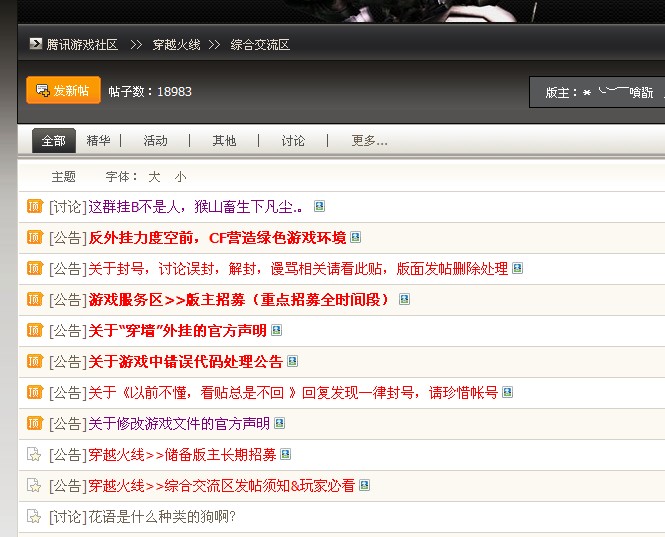Open post 花语是什么种类的狗啊?
665x537 pixels.
(x=162, y=517)
